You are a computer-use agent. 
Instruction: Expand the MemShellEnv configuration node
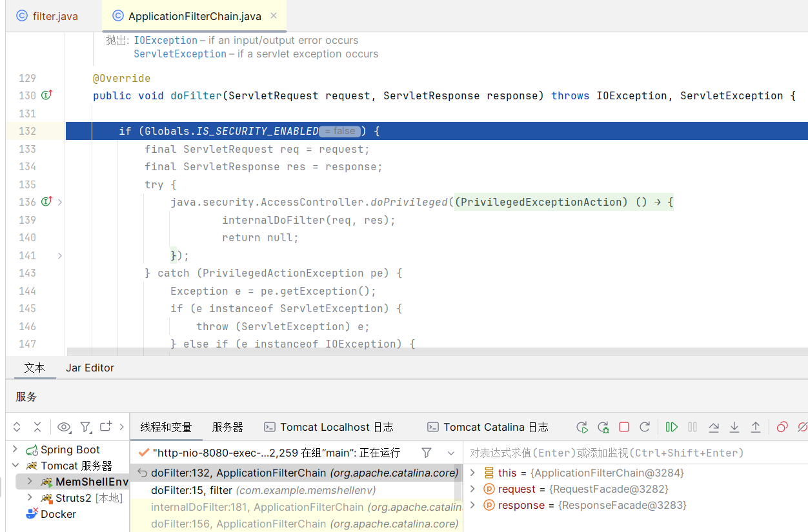30,482
